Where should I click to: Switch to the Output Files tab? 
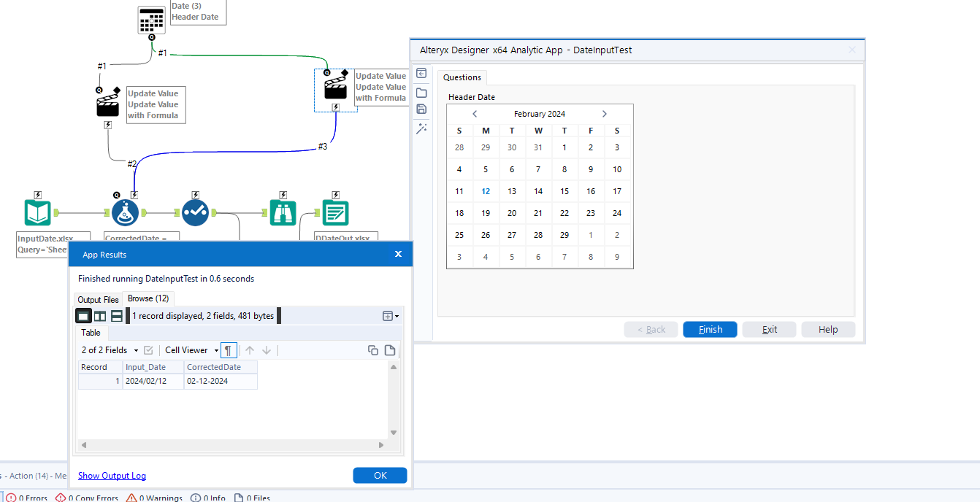[x=98, y=299]
